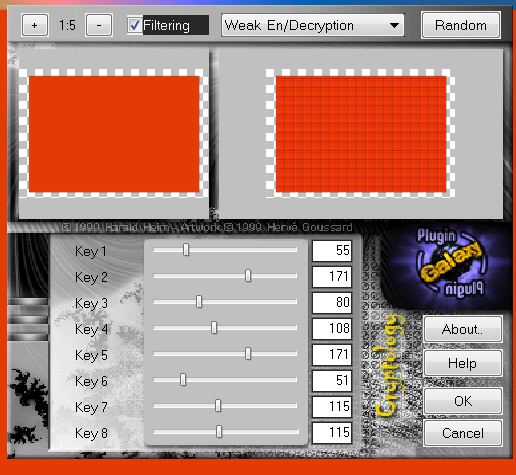Click the Cancel button
516x475 pixels.
coord(463,433)
